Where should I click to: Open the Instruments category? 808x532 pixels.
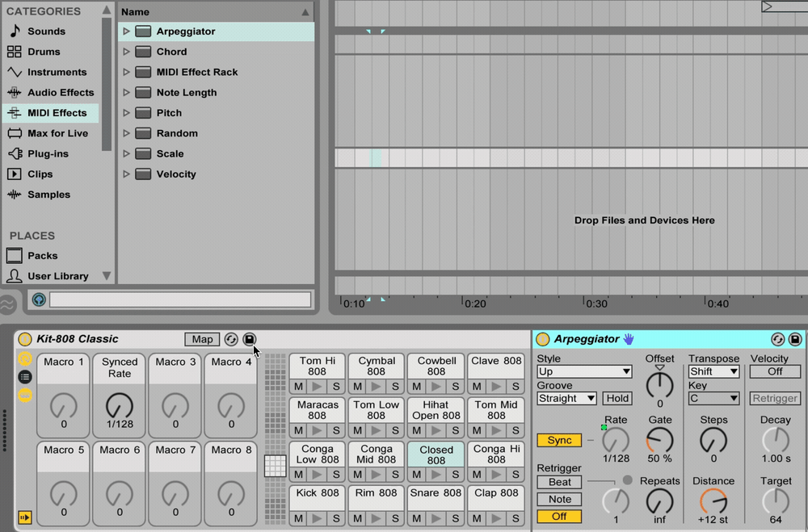57,72
